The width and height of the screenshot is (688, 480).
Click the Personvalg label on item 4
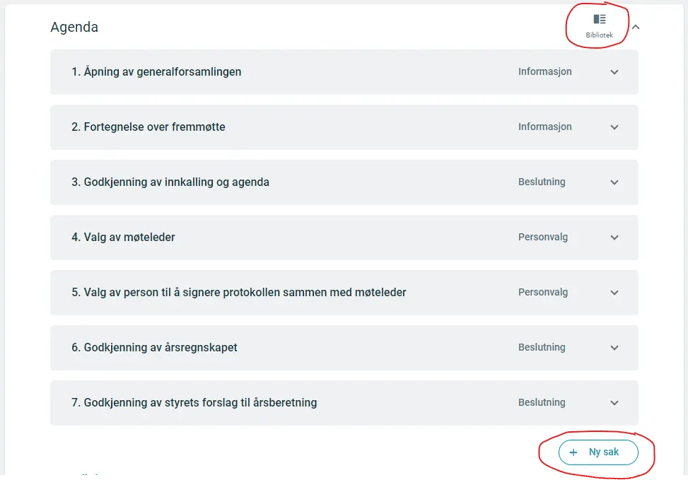[543, 237]
